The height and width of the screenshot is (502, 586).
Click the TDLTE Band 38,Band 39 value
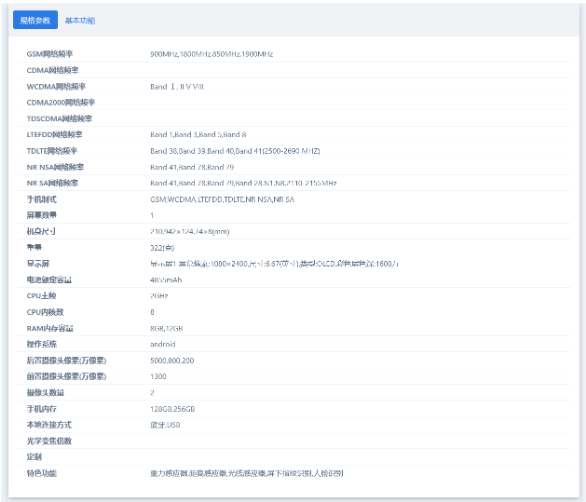click(235, 151)
